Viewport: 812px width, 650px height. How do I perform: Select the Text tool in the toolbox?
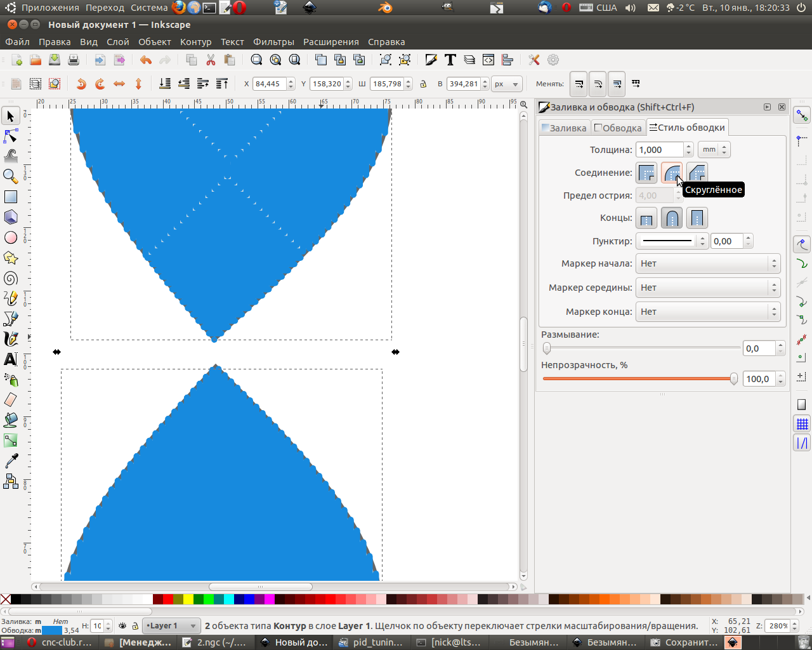[x=11, y=359]
